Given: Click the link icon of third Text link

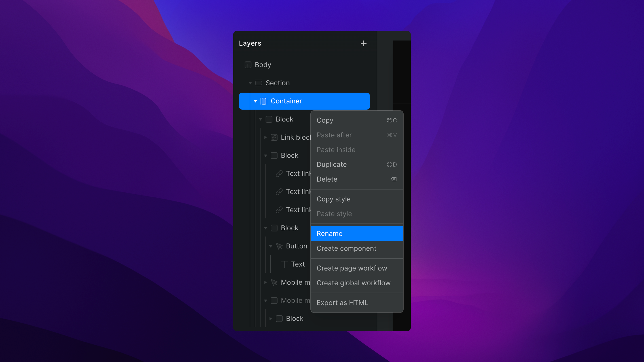Looking at the screenshot, I should (279, 210).
